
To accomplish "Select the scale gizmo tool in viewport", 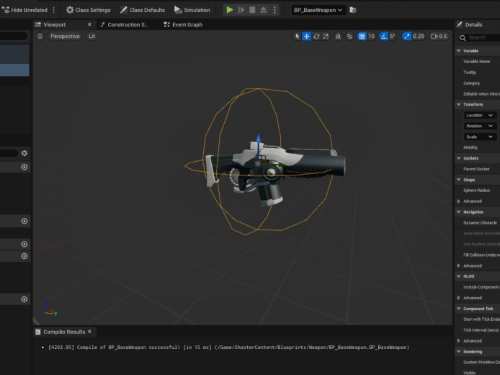I will click(x=326, y=36).
